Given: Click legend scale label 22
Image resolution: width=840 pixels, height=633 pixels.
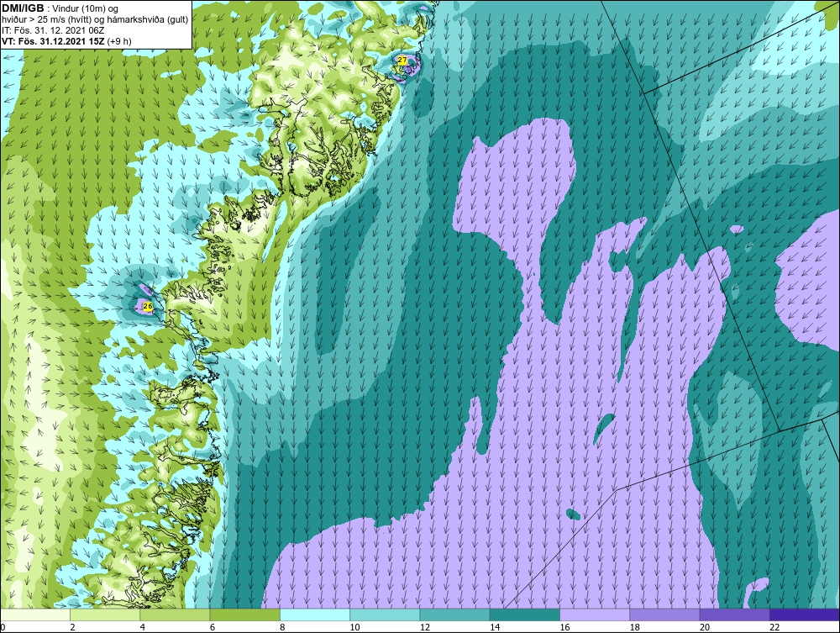Looking at the screenshot, I should (x=774, y=627).
